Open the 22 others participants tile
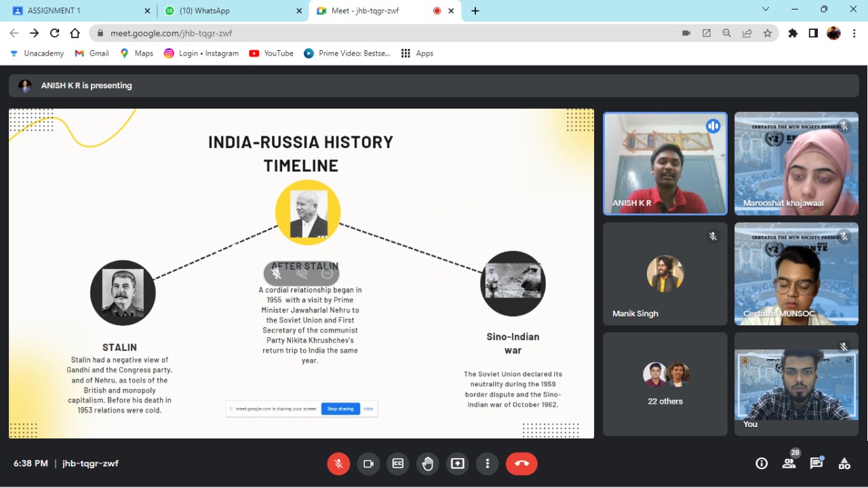This screenshot has width=868, height=488. pos(665,384)
